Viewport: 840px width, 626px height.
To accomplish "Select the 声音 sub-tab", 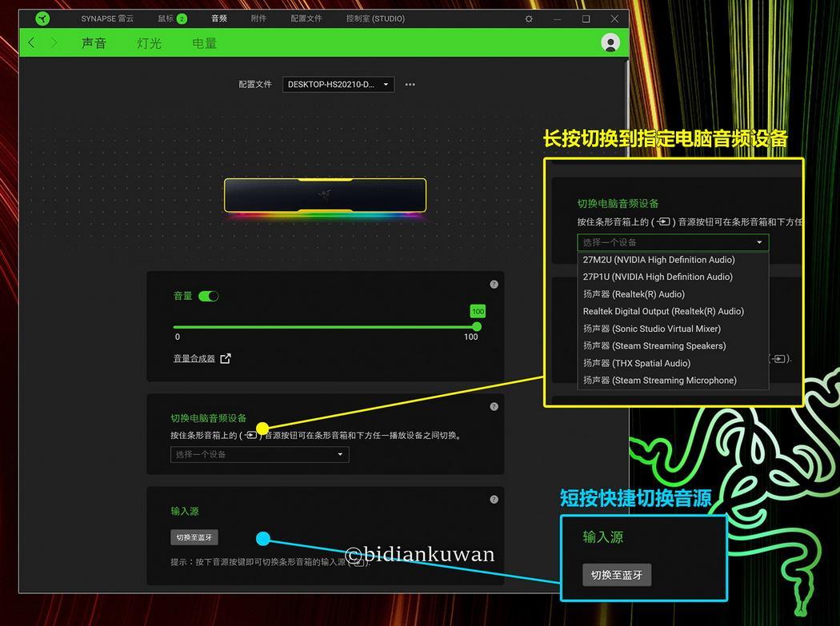I will click(x=94, y=43).
